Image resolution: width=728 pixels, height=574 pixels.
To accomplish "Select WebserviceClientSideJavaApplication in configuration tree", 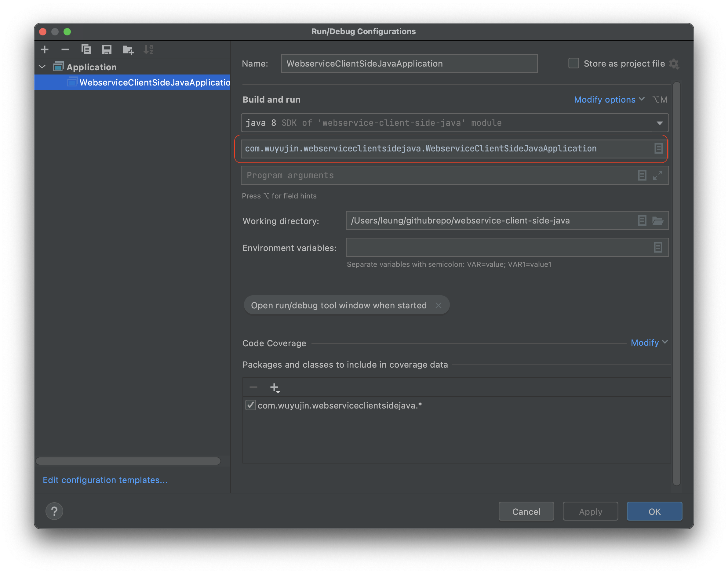I will click(154, 82).
